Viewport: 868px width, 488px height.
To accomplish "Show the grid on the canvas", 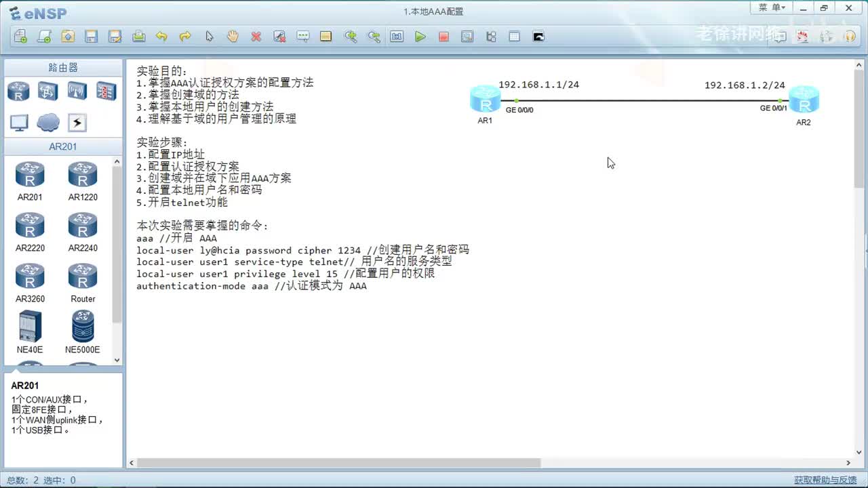I will coord(515,37).
